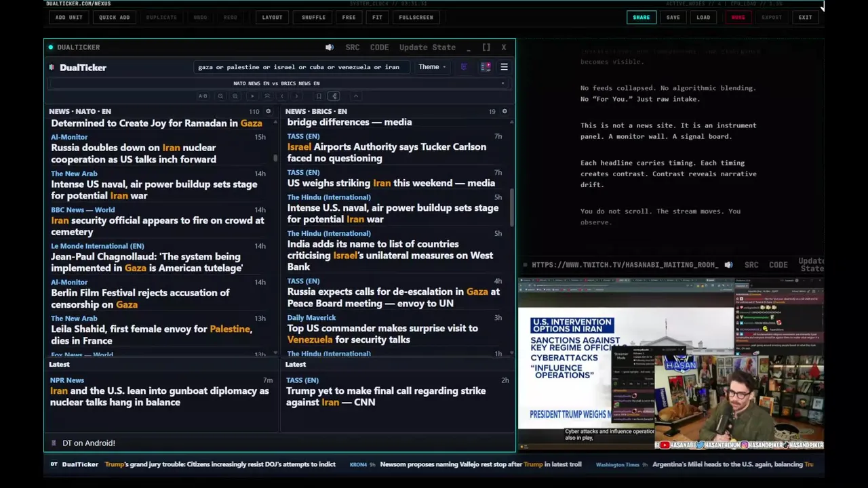
Task: Mute the Twitch stream panel speaker icon
Action: (x=728, y=265)
